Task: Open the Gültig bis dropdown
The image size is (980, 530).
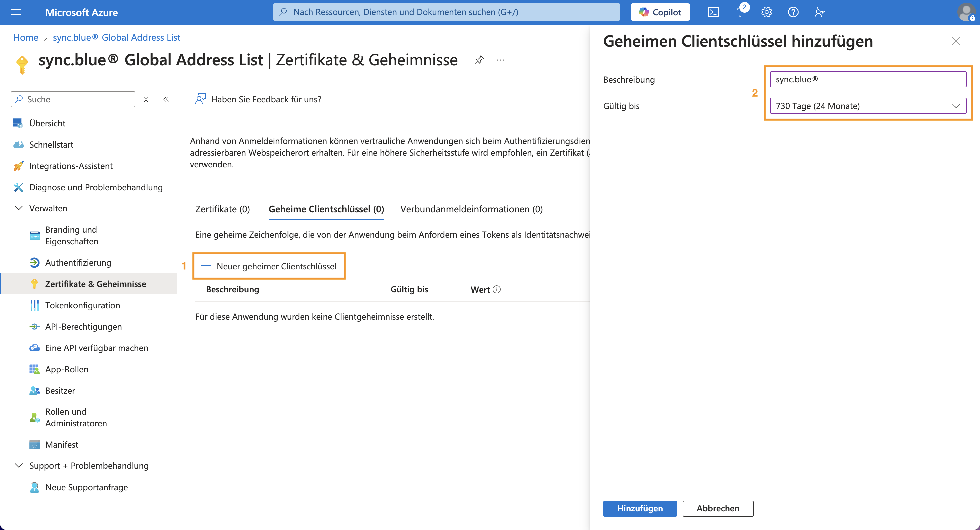Action: pos(868,106)
